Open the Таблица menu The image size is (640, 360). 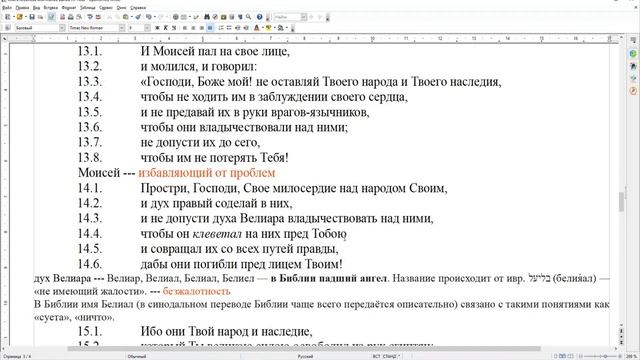point(87,7)
